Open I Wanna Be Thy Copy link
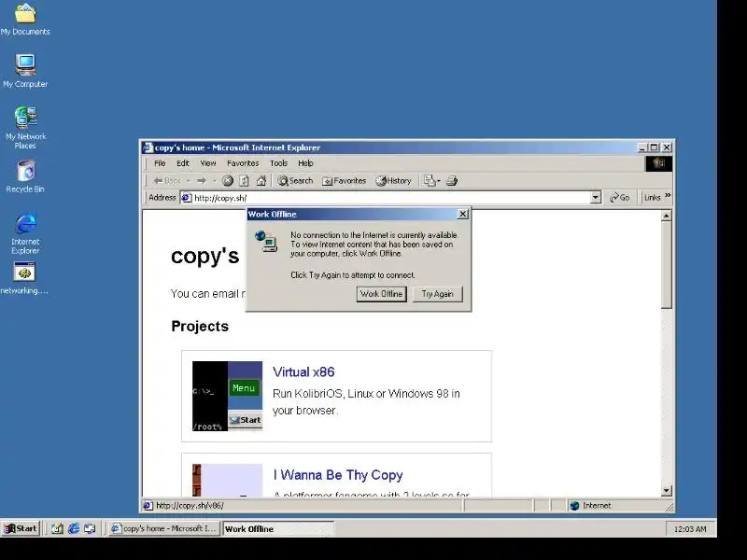This screenshot has width=747, height=560. [x=338, y=475]
